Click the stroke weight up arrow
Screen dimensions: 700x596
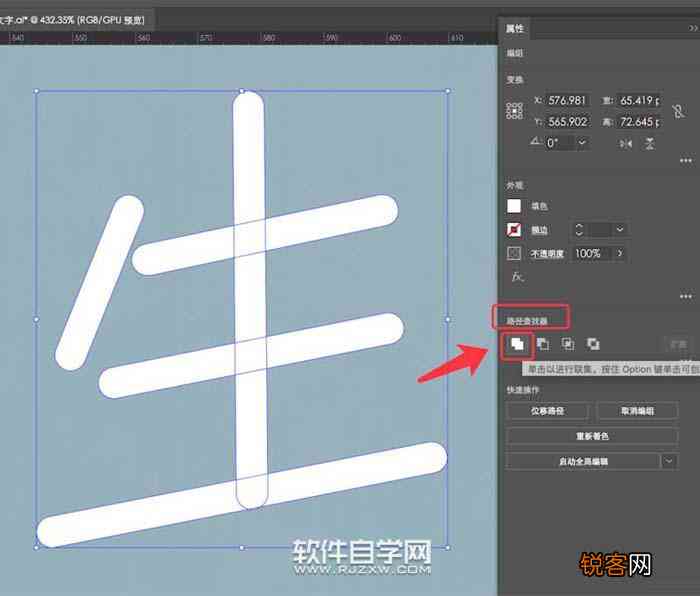(x=579, y=226)
